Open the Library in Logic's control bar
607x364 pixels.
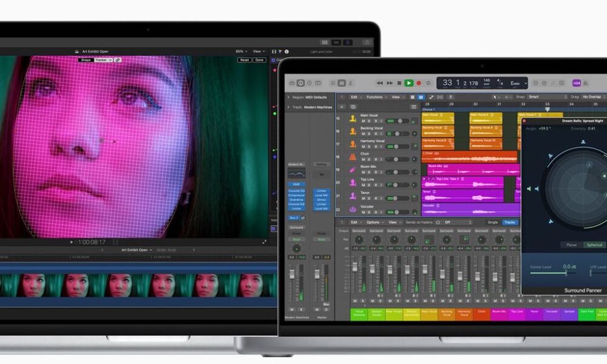coord(293,83)
